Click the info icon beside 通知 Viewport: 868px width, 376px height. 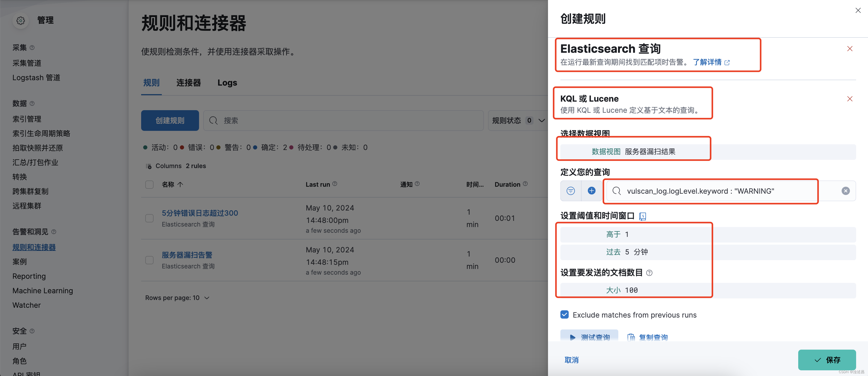pos(417,183)
